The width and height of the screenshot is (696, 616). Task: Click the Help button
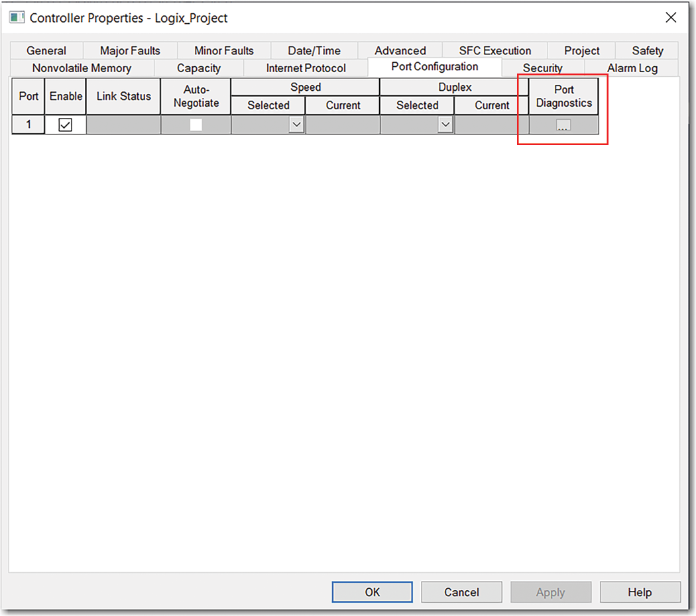coord(640,592)
